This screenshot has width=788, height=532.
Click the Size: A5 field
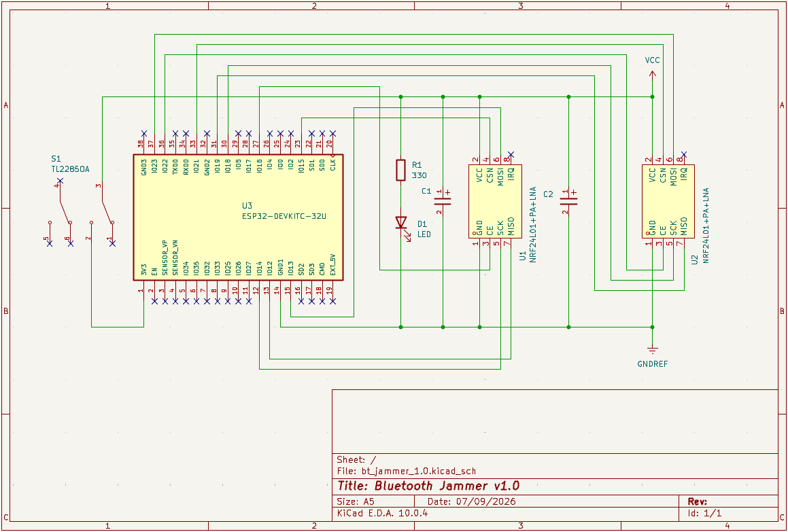tap(356, 501)
